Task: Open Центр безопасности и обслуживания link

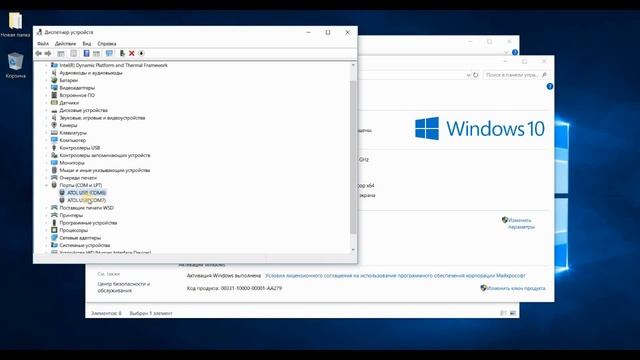Action: (x=124, y=287)
